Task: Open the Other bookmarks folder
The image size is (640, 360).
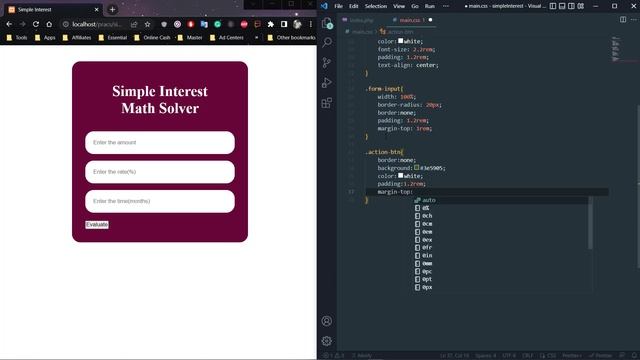Action: coord(291,38)
